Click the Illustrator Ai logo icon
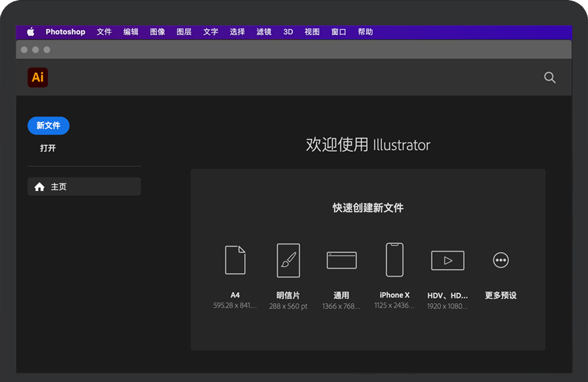 tap(37, 77)
